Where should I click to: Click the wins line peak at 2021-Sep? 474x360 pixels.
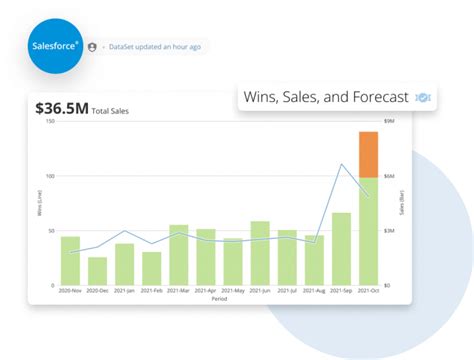click(x=341, y=164)
